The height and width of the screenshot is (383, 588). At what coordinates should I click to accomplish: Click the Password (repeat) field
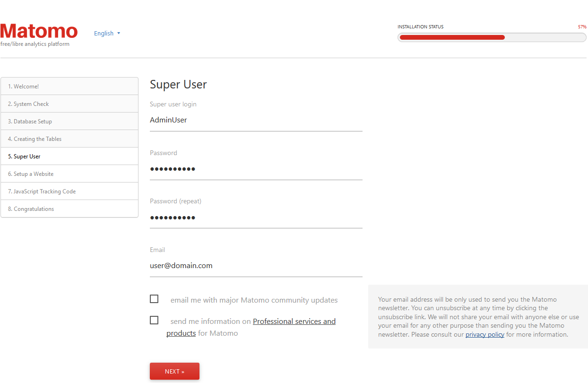tap(256, 218)
